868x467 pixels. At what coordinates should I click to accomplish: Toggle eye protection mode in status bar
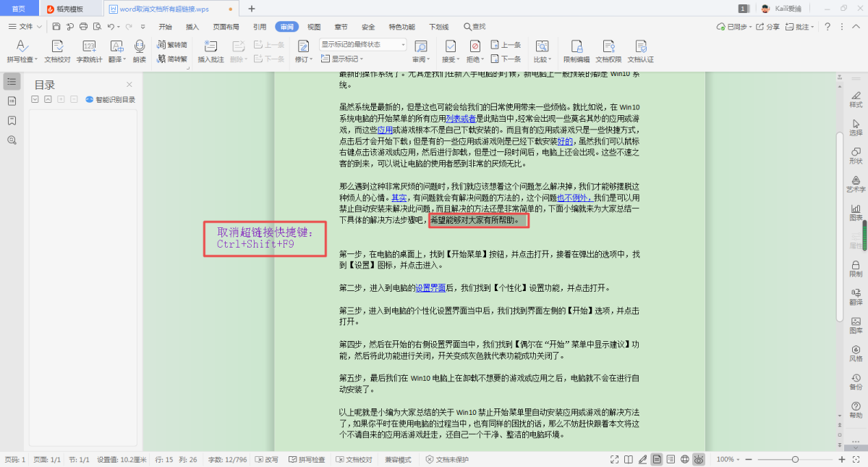point(699,460)
